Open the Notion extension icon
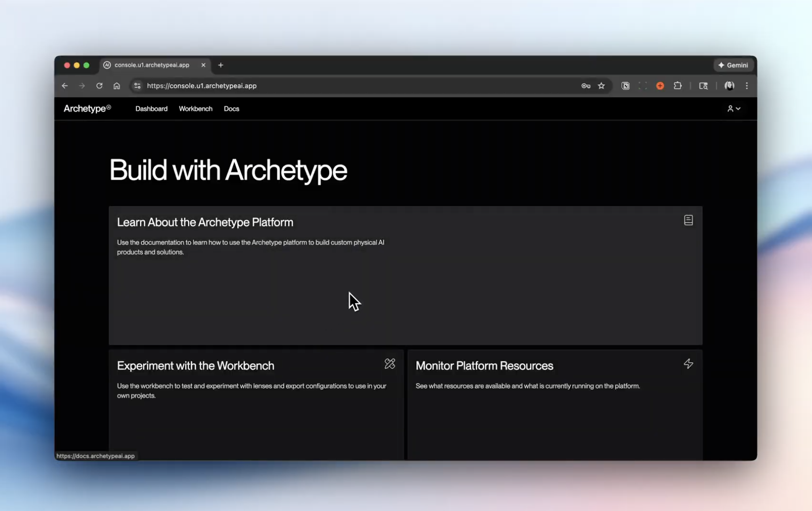This screenshot has height=511, width=812. pos(625,86)
